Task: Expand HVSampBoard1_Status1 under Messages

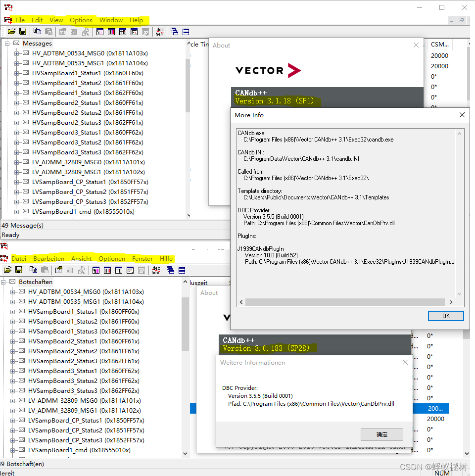Action: [16, 73]
